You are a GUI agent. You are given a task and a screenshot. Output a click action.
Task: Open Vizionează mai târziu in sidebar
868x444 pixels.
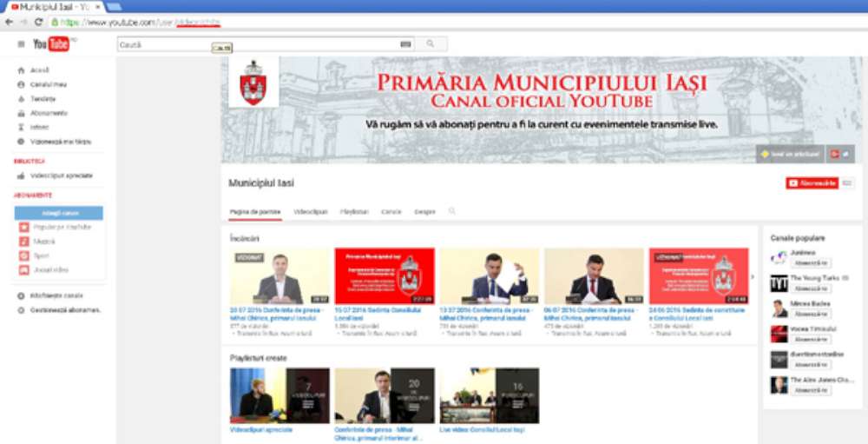61,142
